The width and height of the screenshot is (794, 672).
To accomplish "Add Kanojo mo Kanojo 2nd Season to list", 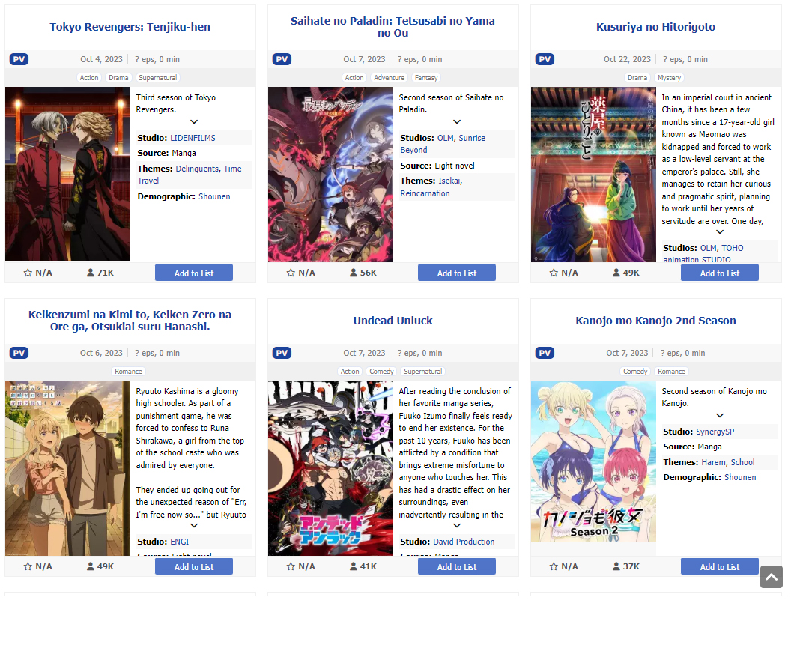I will [720, 566].
